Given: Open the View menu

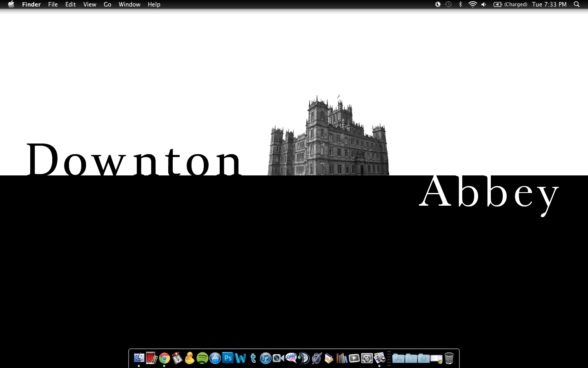Looking at the screenshot, I should pos(90,4).
